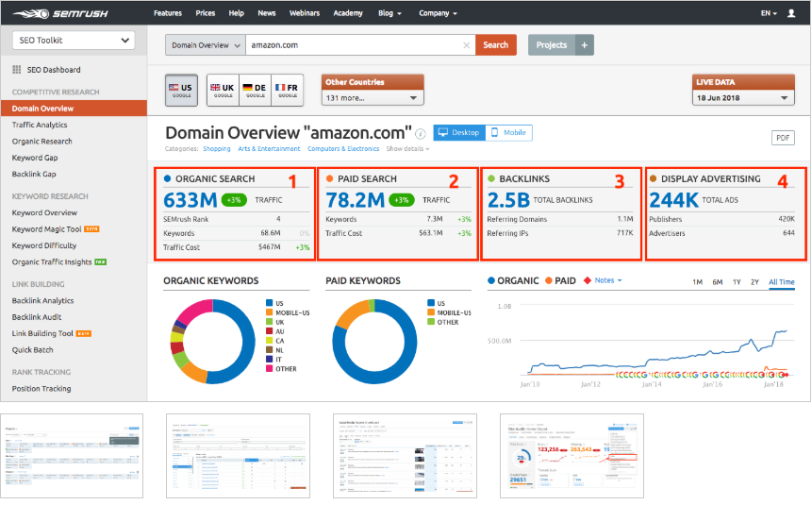Select the DE Google database flag
Viewport: 812px width, 505px height.
point(255,91)
